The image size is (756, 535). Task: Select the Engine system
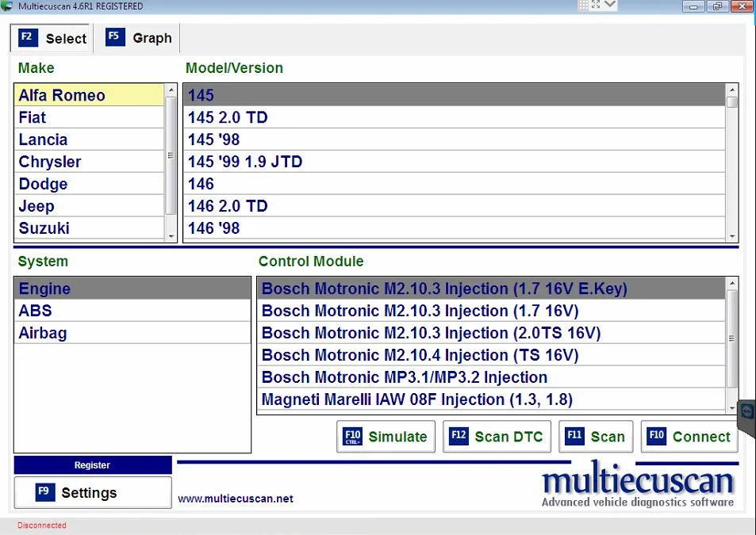(x=132, y=289)
